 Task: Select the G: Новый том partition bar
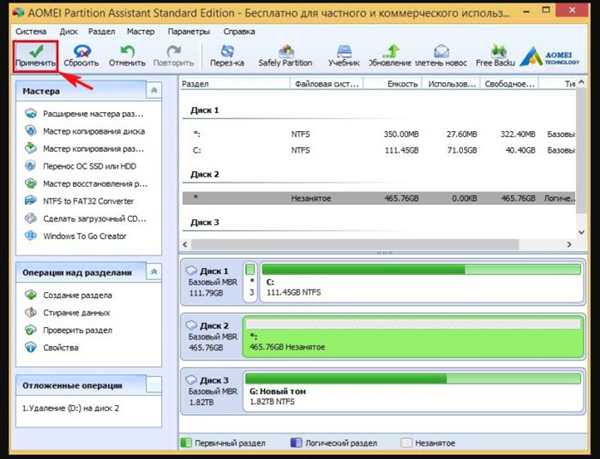pyautogui.click(x=413, y=391)
